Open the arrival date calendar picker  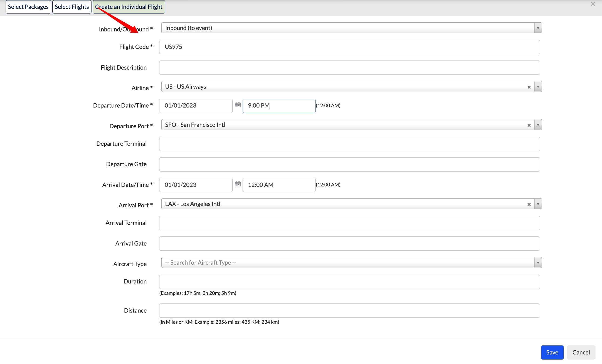point(237,184)
